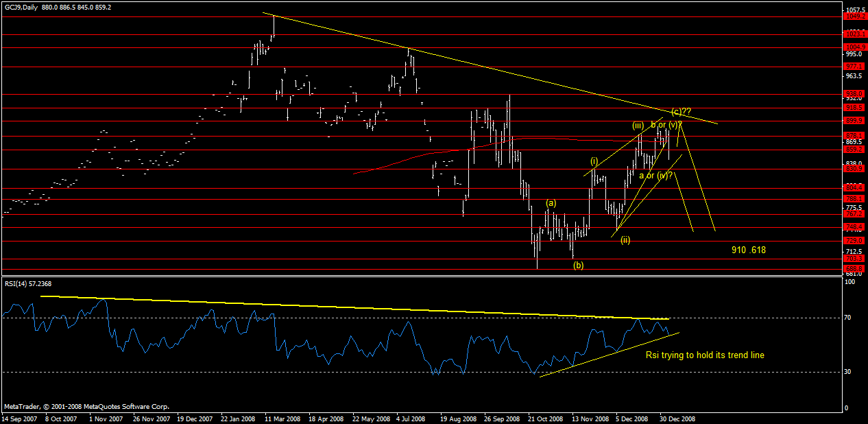
Task: Click the 804.4 horizontal line price tag
Action: coord(854,188)
